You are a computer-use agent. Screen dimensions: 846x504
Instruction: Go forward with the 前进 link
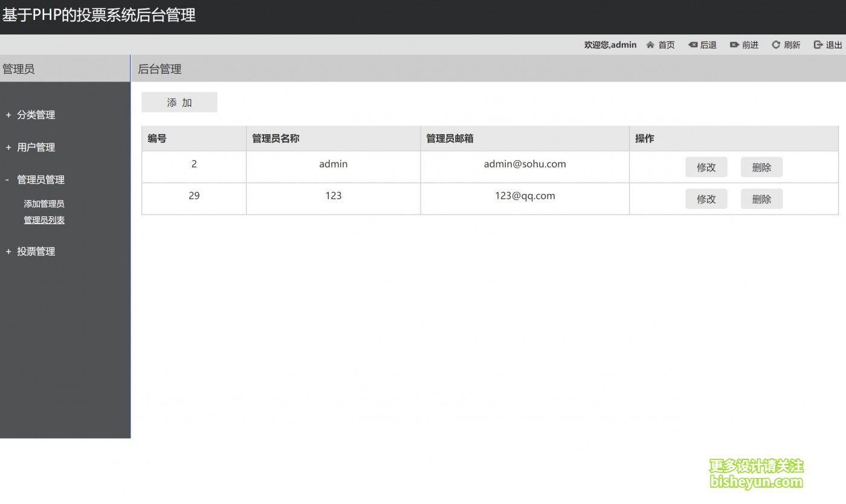pyautogui.click(x=750, y=45)
